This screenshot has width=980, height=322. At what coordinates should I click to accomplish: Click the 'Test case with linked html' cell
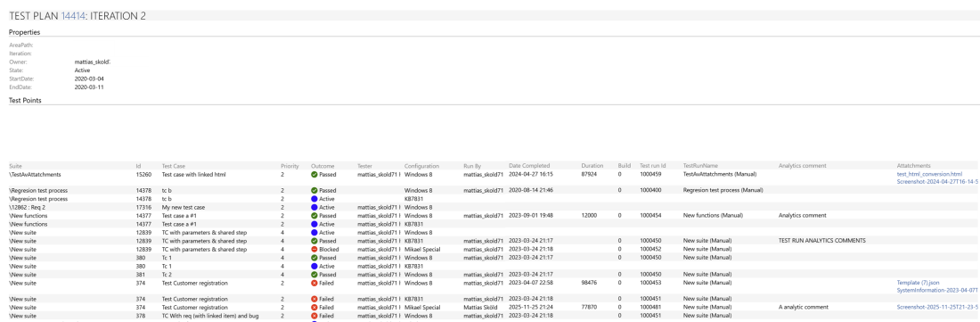(x=193, y=175)
